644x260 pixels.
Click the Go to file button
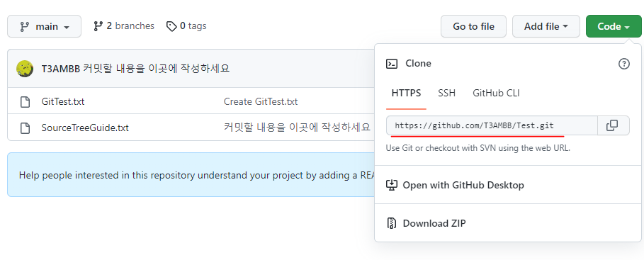click(x=473, y=26)
